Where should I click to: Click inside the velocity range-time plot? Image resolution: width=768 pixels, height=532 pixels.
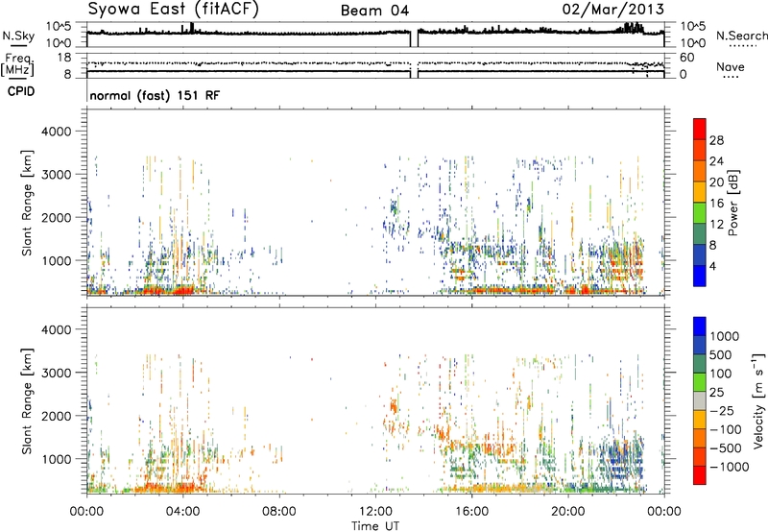pyautogui.click(x=375, y=399)
